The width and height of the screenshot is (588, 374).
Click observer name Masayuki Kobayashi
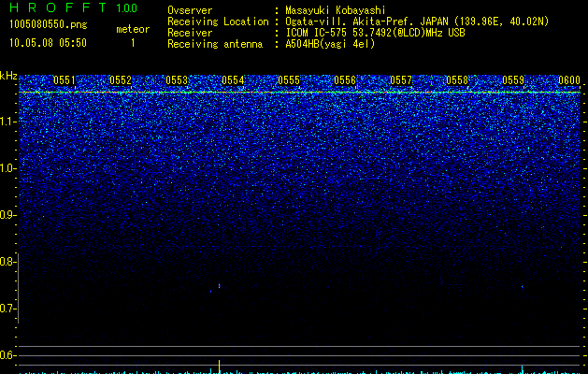[336, 10]
